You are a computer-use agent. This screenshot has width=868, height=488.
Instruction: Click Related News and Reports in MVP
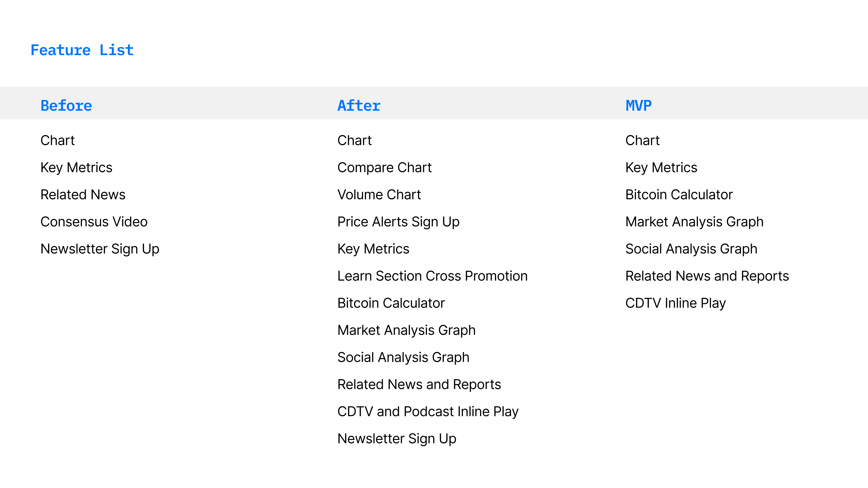(707, 276)
